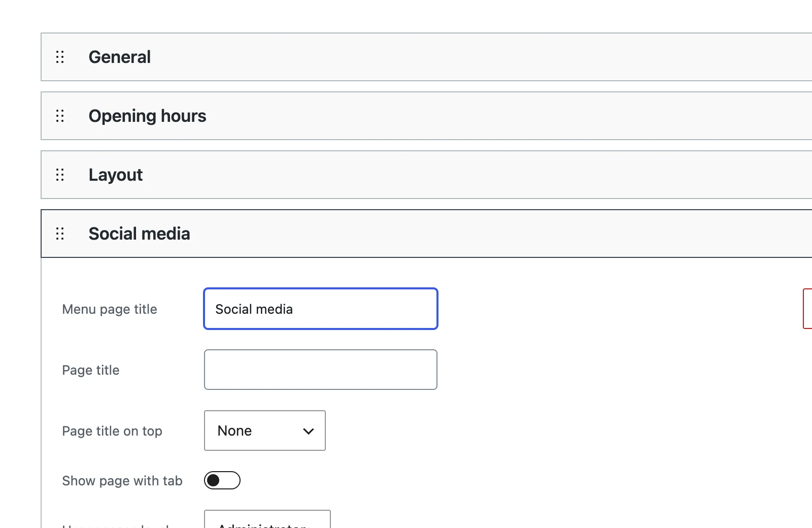Screen dimensions: 812x528
Task: Grab the drag handle for Layout
Action: (x=60, y=175)
